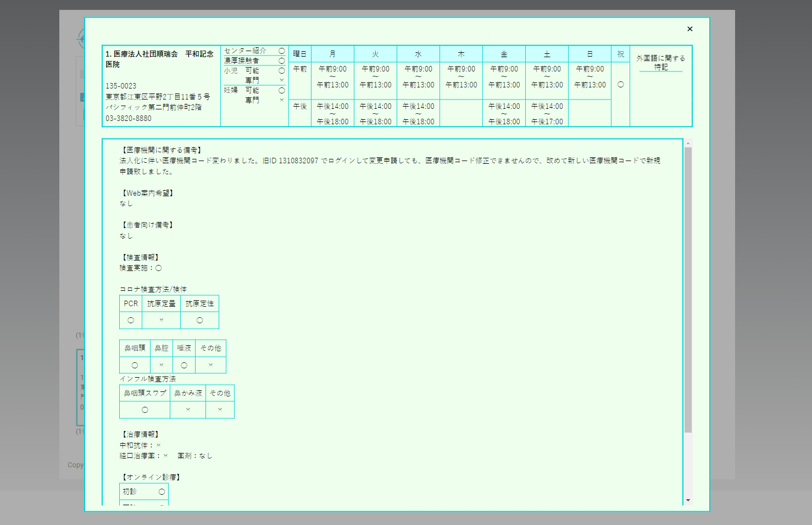Open the 外国語に関する特記 link
The image size is (812, 525).
[661, 62]
